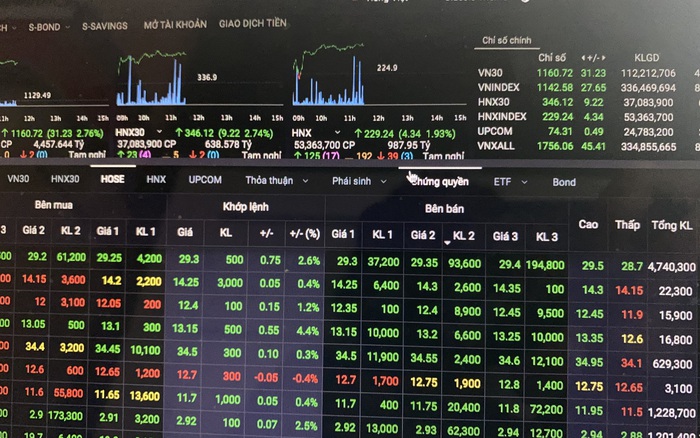This screenshot has height=438, width=700.
Task: Open the S-BOND menu item
Action: pyautogui.click(x=48, y=23)
